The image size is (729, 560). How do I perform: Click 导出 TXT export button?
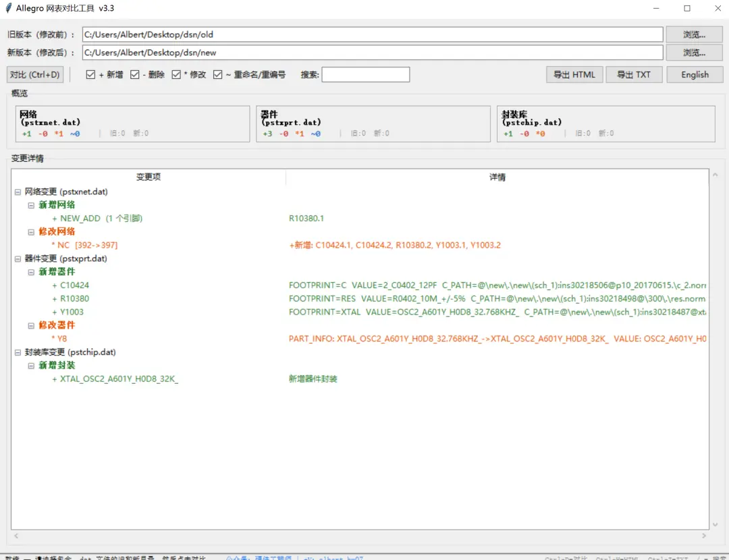pos(634,74)
